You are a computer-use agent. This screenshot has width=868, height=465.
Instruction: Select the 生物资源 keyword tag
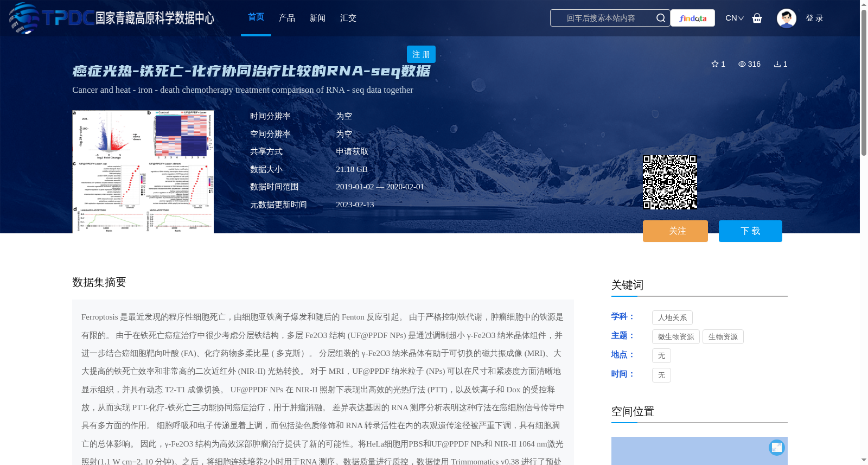pyautogui.click(x=723, y=337)
